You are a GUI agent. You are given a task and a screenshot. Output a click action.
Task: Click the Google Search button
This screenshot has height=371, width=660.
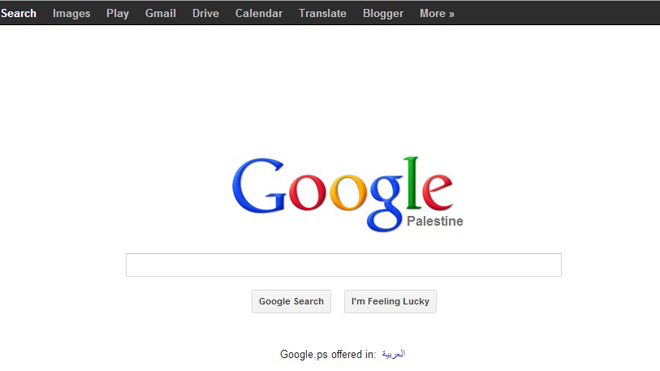[291, 302]
